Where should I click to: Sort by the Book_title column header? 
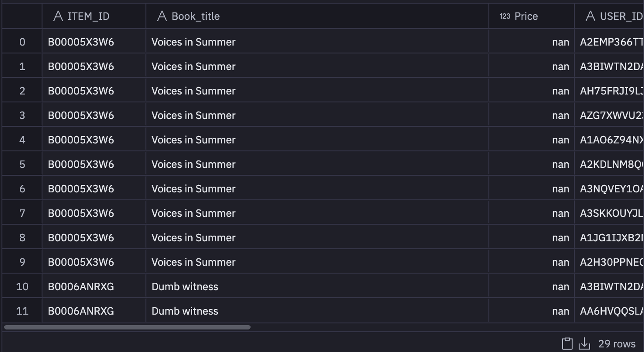[x=317, y=16]
